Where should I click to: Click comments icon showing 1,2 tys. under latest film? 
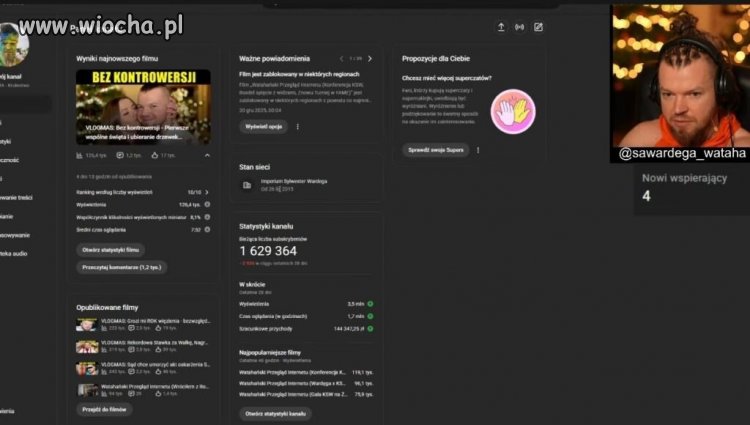click(120, 155)
